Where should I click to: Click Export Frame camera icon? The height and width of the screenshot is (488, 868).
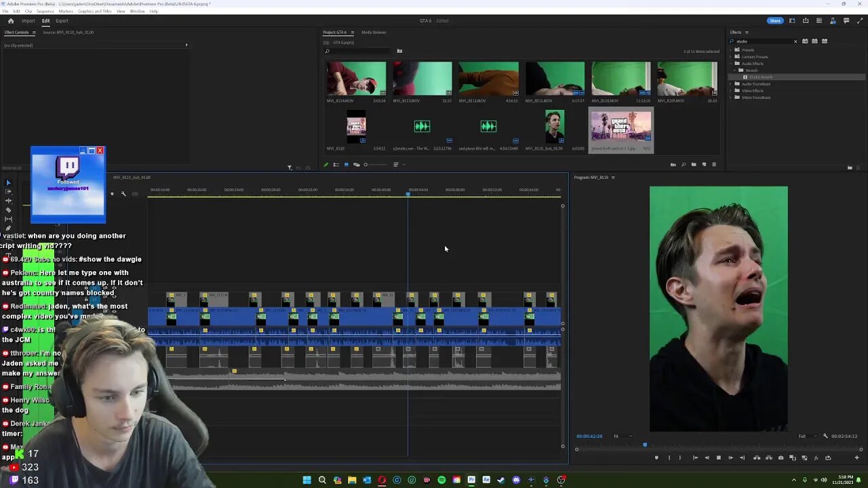click(781, 458)
